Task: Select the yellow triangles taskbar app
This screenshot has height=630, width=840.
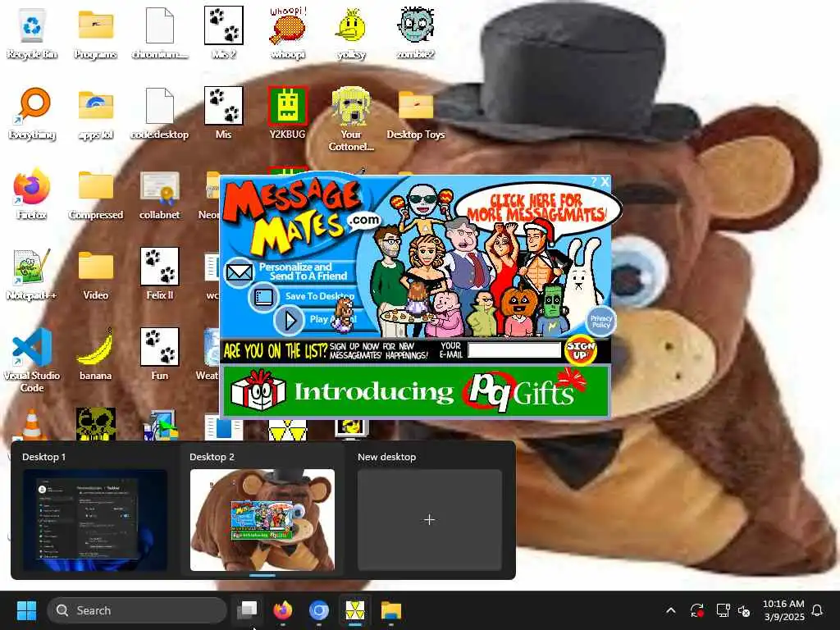Action: (x=355, y=610)
